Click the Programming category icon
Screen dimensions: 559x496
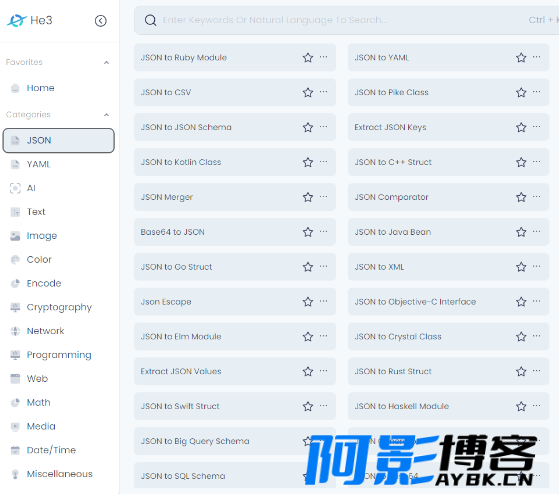point(15,355)
